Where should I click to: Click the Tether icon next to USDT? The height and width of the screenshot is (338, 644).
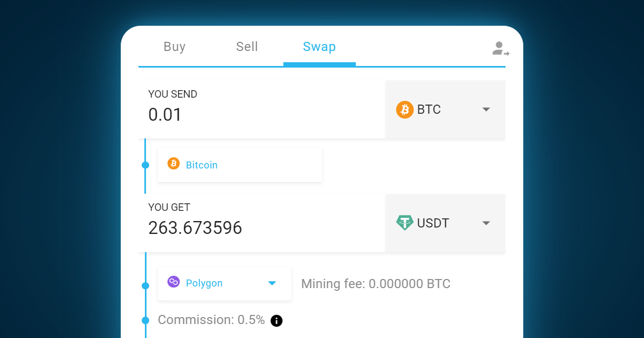coord(404,223)
